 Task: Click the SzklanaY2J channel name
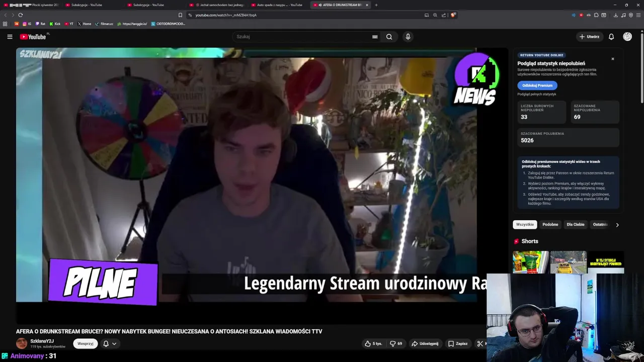point(42,341)
